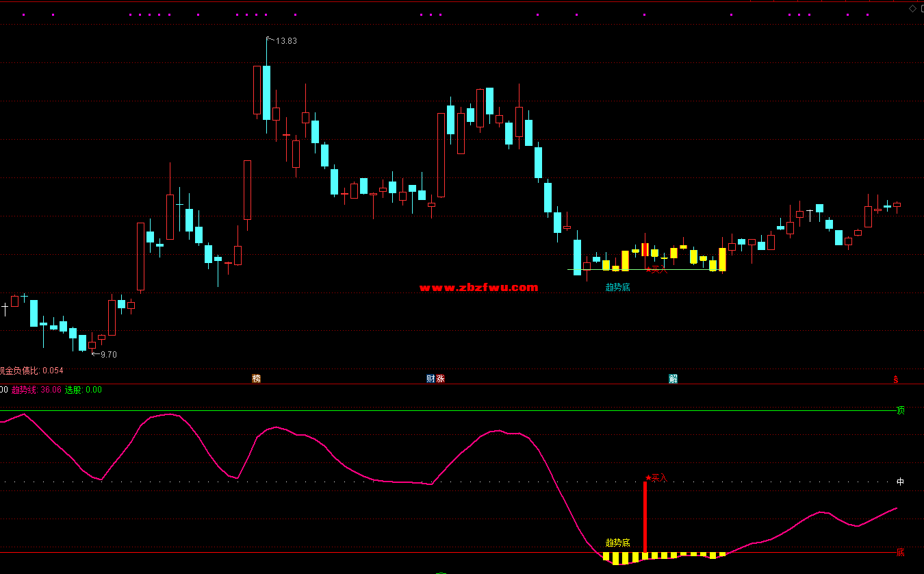
Task: Click the orange 榜 info icon
Action: click(x=257, y=379)
